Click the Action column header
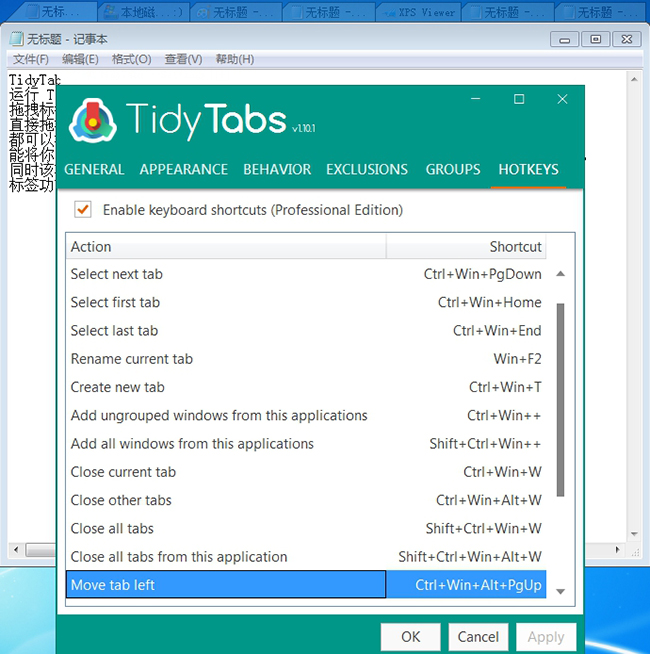Viewport: 650px width, 654px height. point(226,247)
